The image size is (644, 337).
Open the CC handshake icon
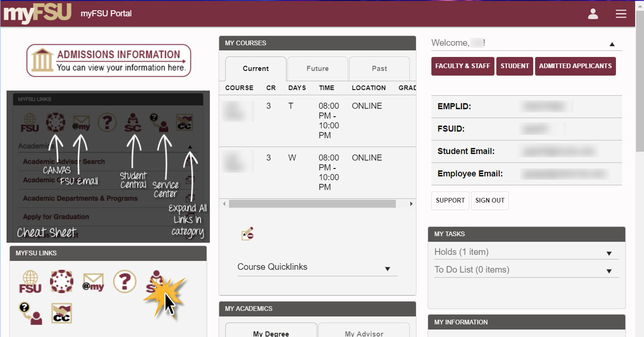(x=62, y=313)
